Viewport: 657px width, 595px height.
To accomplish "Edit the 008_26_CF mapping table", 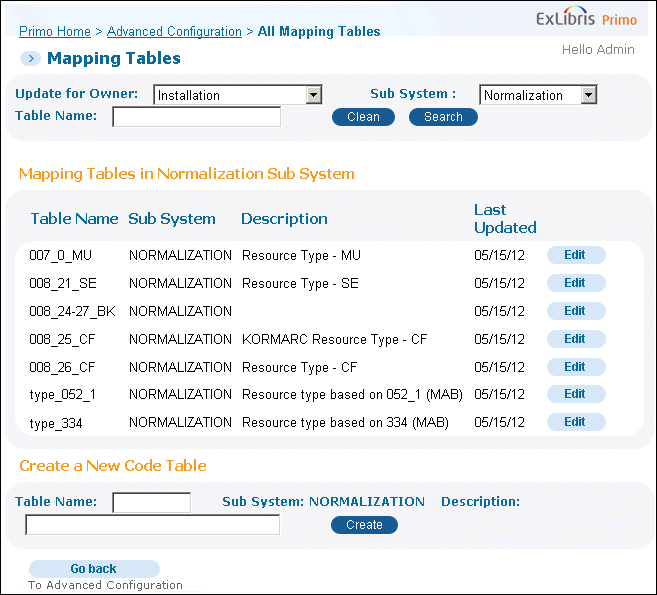I will [576, 367].
